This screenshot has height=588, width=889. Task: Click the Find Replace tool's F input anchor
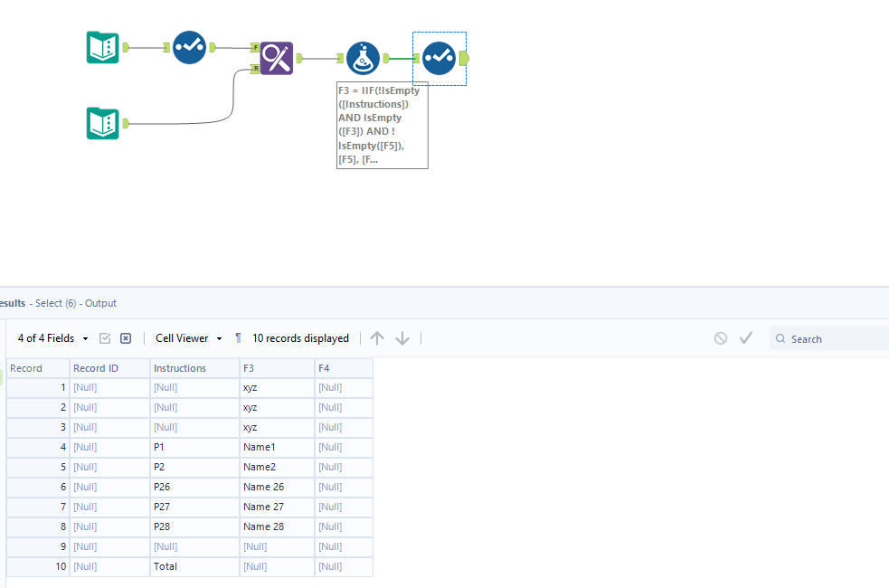(256, 47)
